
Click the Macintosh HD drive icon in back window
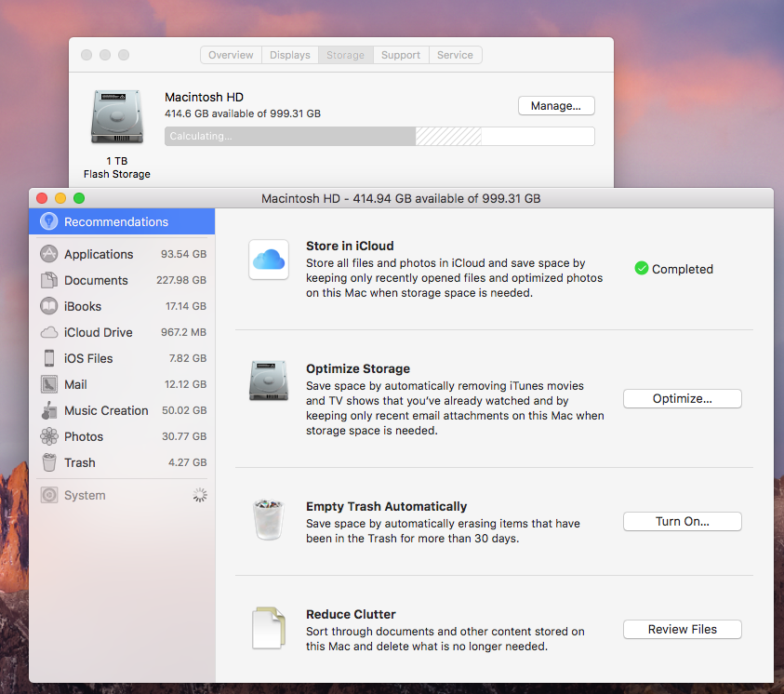(x=116, y=117)
